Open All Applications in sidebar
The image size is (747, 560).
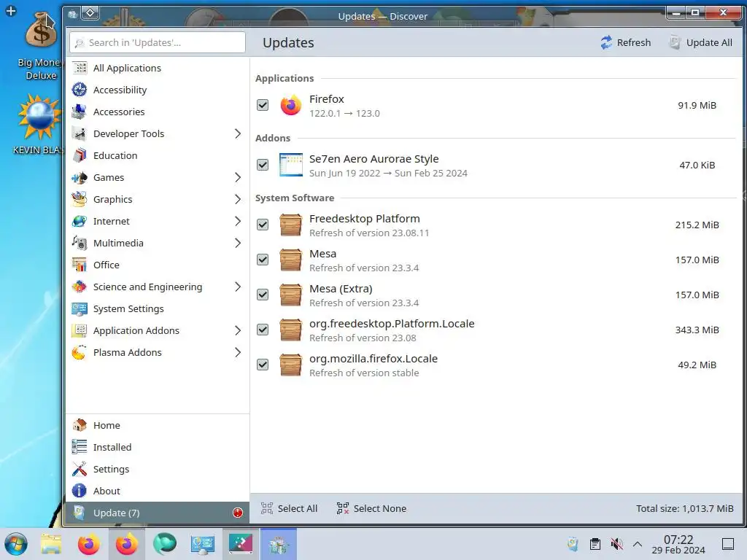tap(158, 68)
